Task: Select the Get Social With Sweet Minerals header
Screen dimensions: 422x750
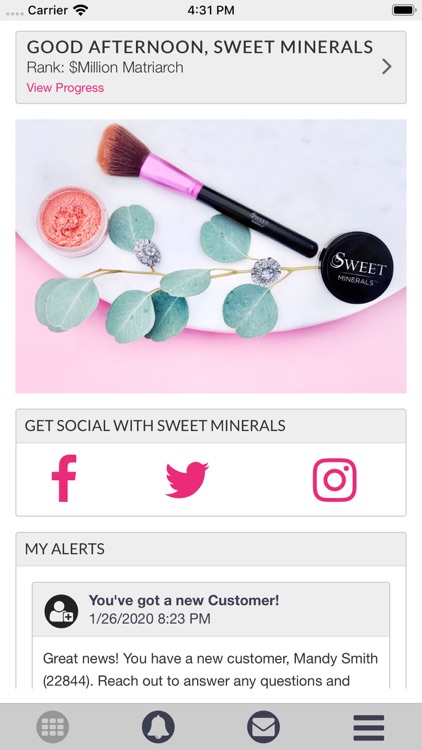Action: tap(155, 426)
